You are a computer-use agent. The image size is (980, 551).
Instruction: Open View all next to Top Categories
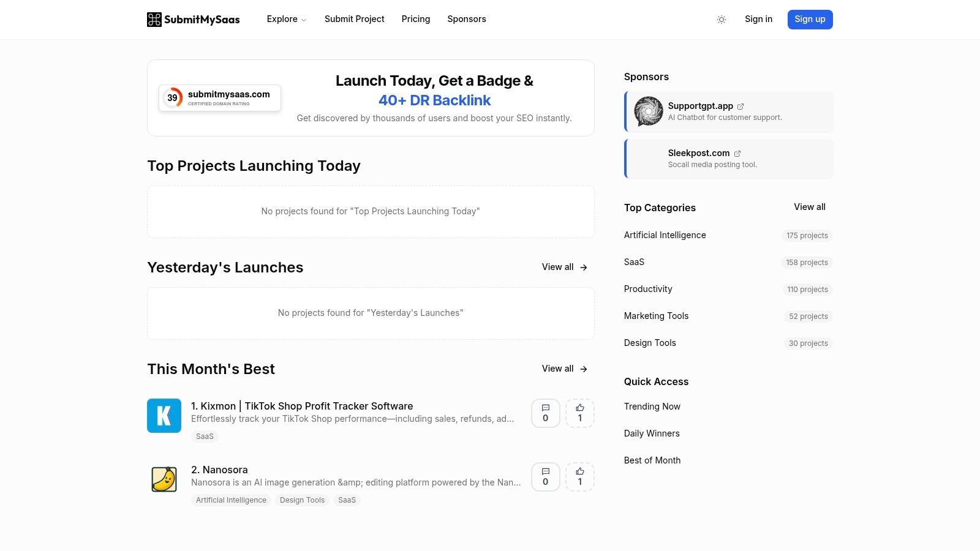point(809,207)
